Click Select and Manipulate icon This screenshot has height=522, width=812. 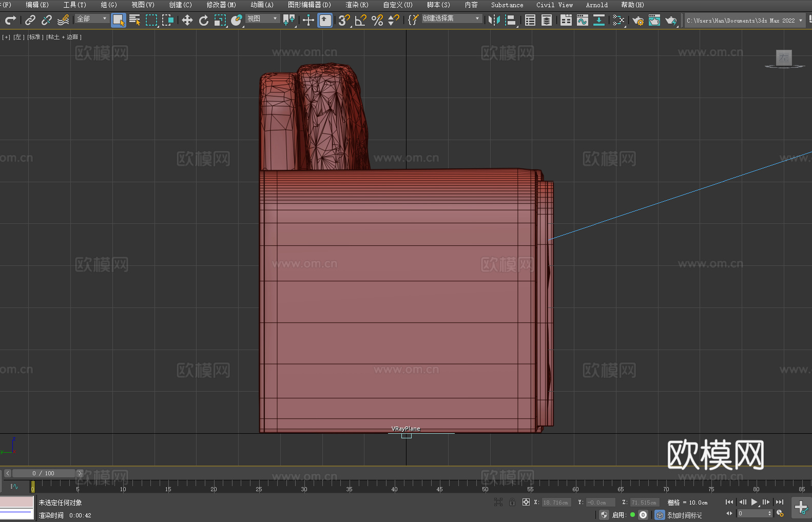point(308,20)
